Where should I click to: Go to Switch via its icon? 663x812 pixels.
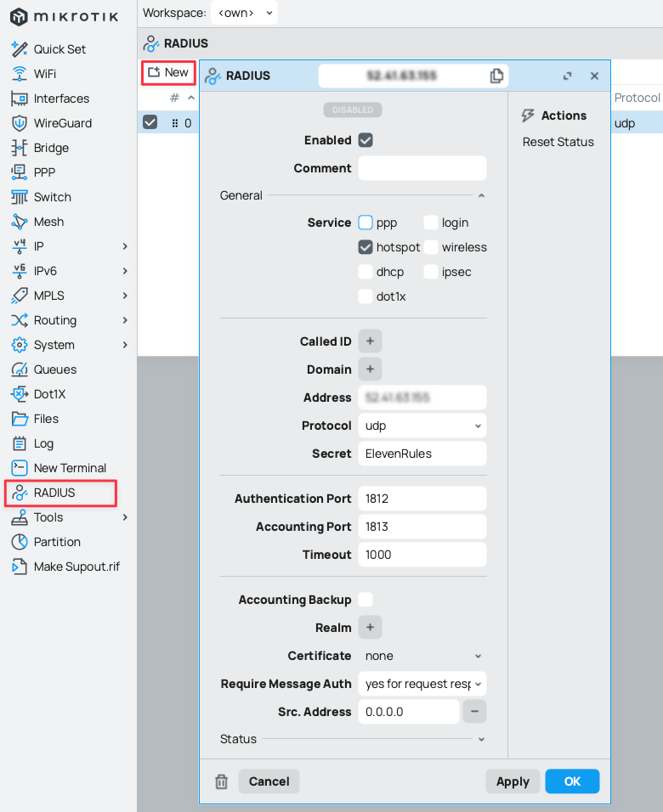[x=20, y=197]
